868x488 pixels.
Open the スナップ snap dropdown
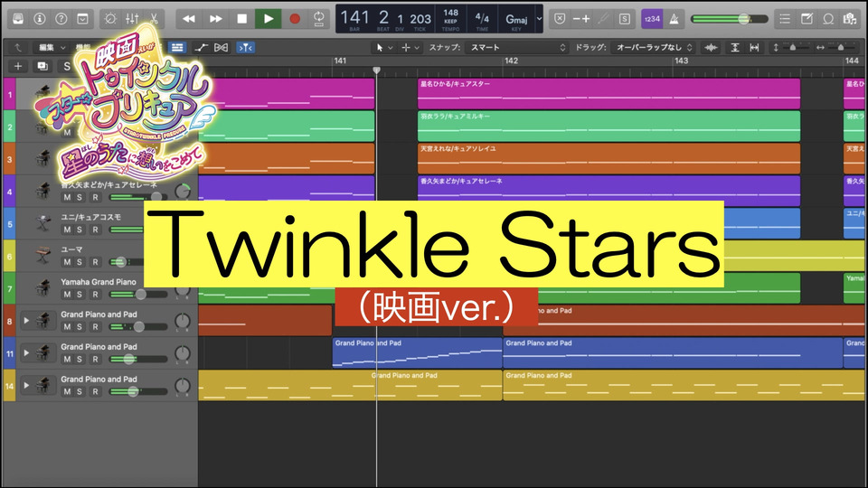click(516, 48)
